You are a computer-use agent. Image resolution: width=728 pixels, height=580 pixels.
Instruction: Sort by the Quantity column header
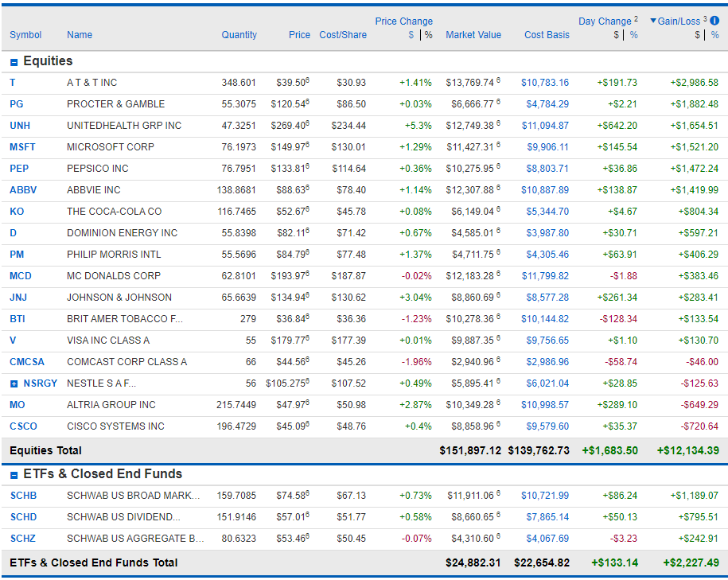pos(239,35)
